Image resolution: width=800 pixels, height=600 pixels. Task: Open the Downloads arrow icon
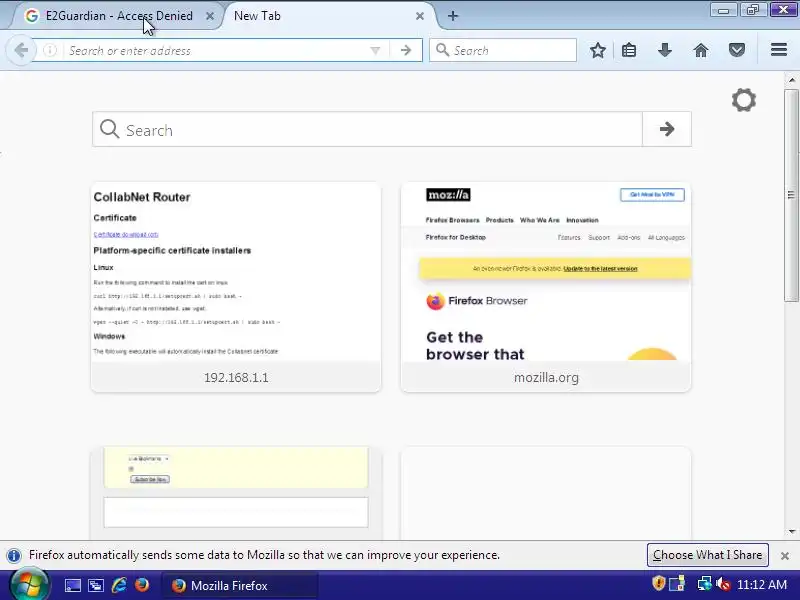tap(665, 50)
